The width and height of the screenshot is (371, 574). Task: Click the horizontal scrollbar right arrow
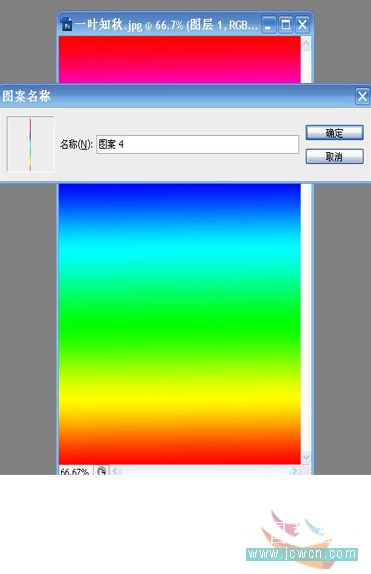click(x=294, y=470)
